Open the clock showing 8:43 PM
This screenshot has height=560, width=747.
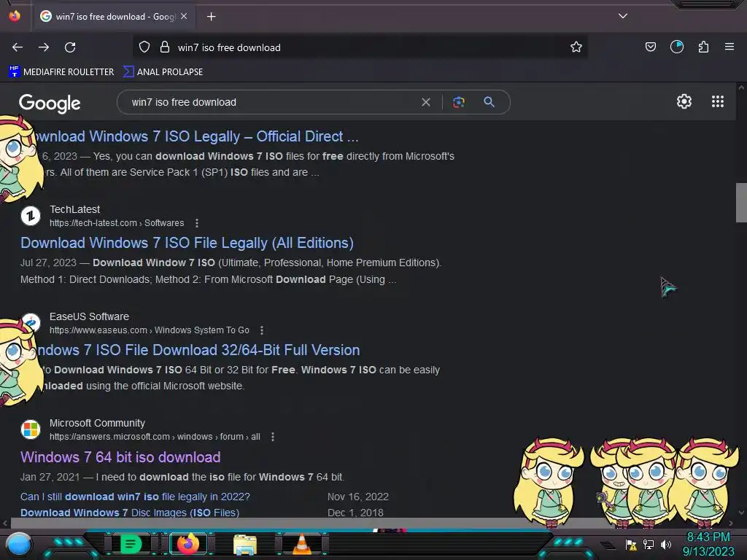point(708,544)
